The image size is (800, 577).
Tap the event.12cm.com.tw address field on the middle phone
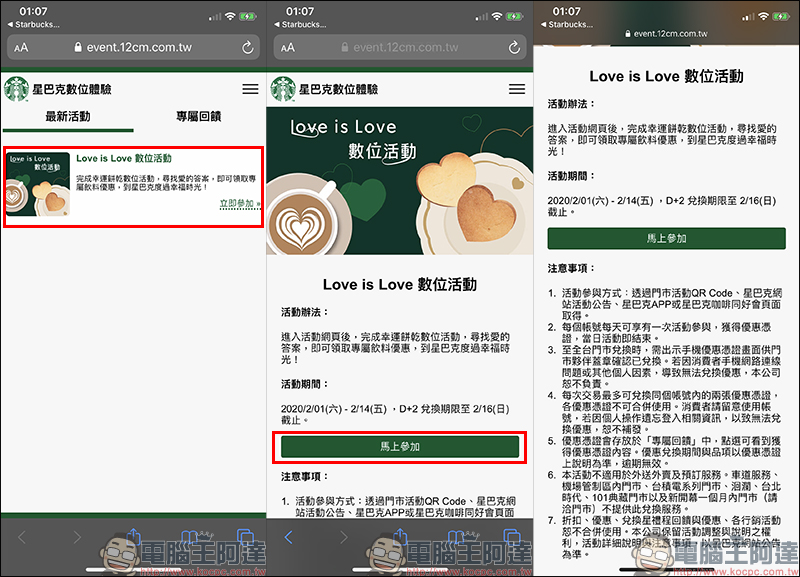tap(400, 48)
